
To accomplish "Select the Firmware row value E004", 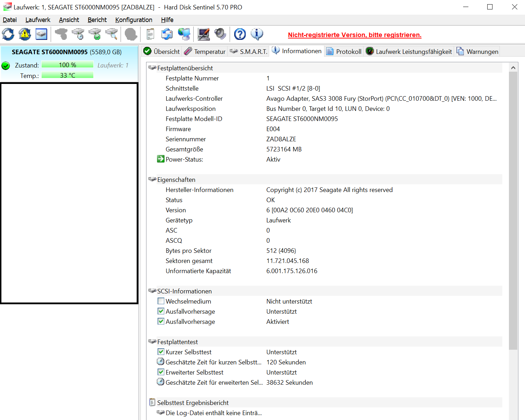I will coord(273,129).
